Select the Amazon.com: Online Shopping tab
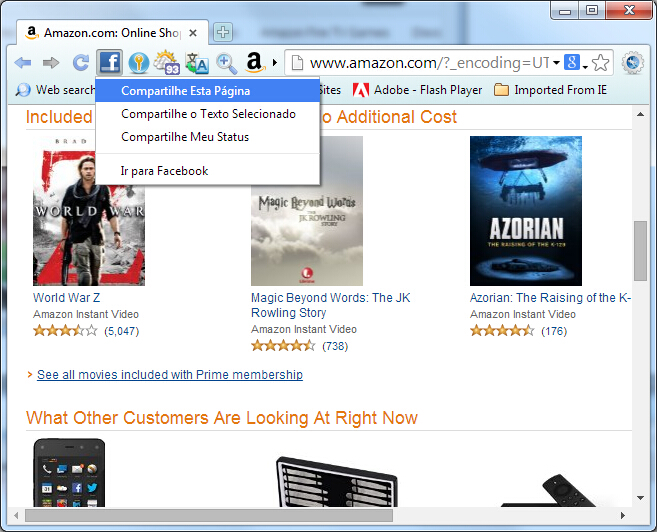The height and width of the screenshot is (532, 657). tap(112, 33)
